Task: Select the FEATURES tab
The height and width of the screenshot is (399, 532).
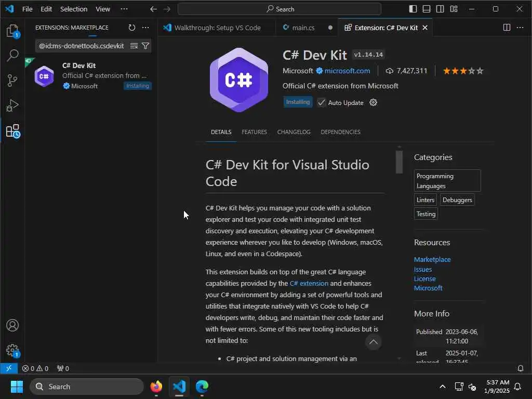Action: [254, 132]
